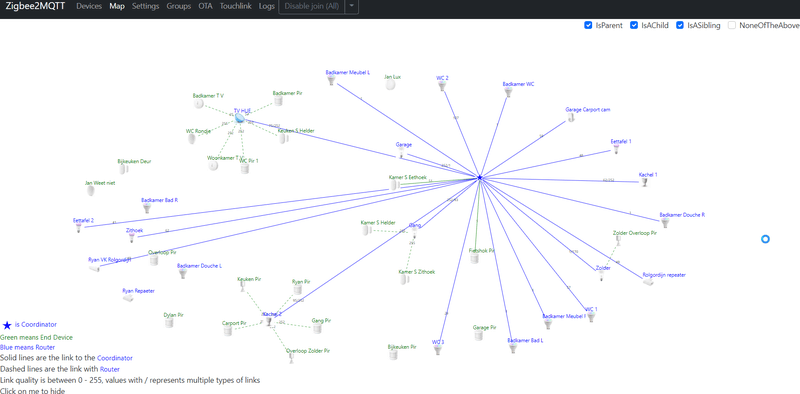This screenshot has height=394, width=800.
Task: Uncheck the IsParent checkbox
Action: click(588, 26)
